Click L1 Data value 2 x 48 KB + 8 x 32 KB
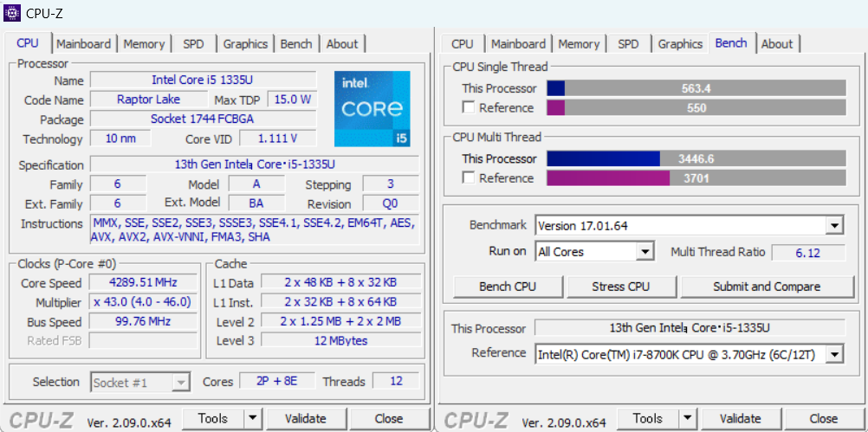868x432 pixels. (x=340, y=282)
